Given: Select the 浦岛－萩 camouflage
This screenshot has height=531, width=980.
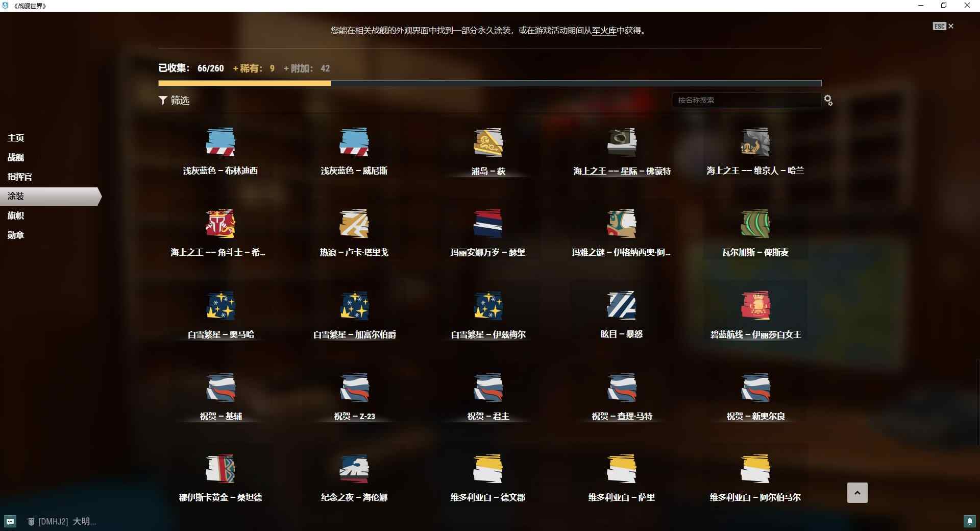Looking at the screenshot, I should 488,148.
